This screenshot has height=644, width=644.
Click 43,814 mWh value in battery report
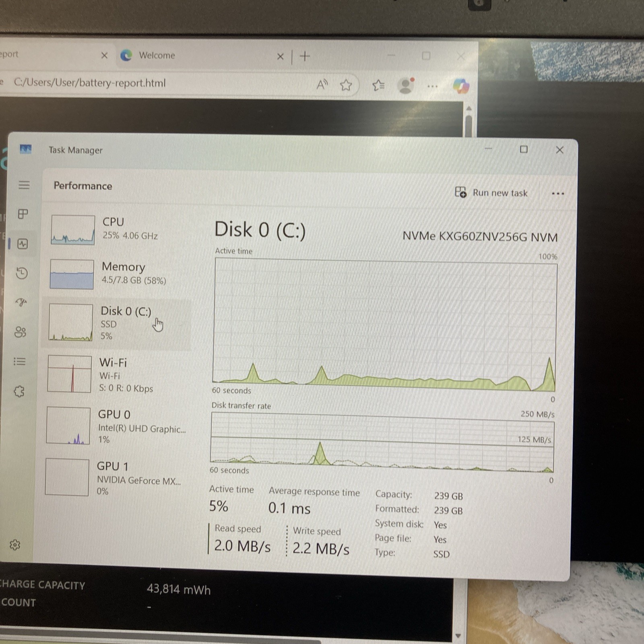(179, 590)
